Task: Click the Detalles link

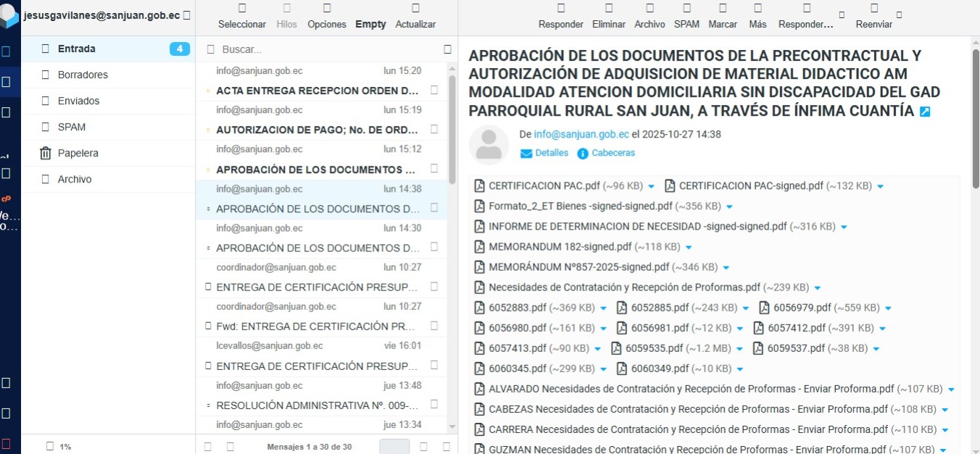Action: click(x=551, y=153)
